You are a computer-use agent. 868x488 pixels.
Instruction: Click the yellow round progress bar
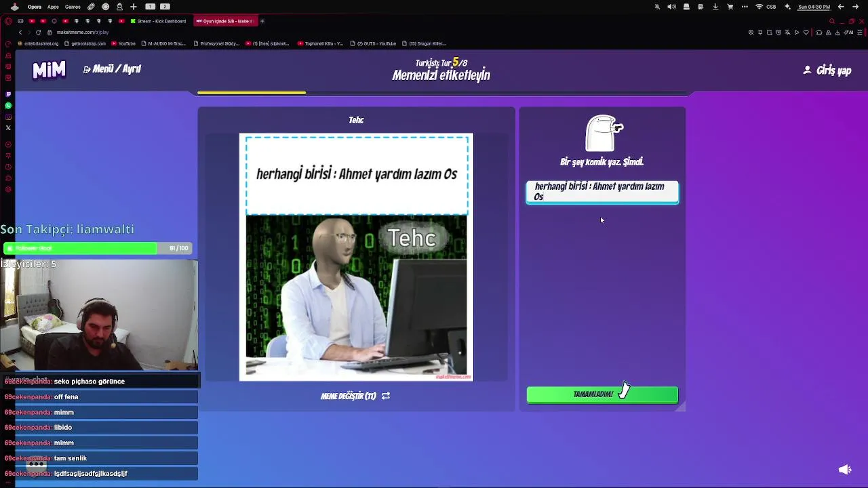[x=252, y=93]
